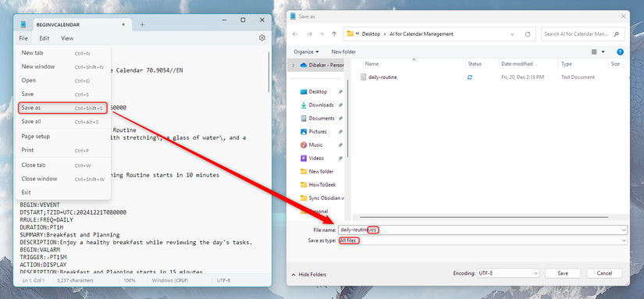The width and height of the screenshot is (644, 299).
Task: Open Sync Obsidian folder in sidebar
Action: [x=322, y=198]
